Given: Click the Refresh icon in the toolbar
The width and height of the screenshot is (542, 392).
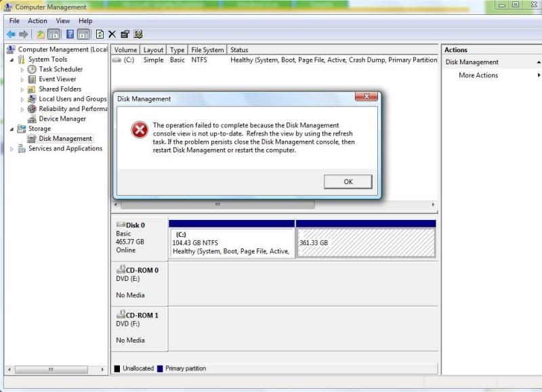Looking at the screenshot, I should click(x=100, y=35).
